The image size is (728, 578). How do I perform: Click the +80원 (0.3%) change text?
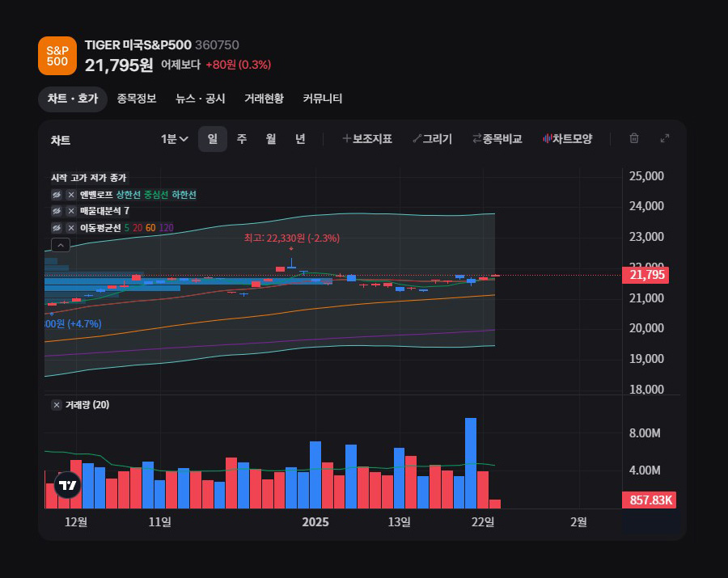coord(238,65)
